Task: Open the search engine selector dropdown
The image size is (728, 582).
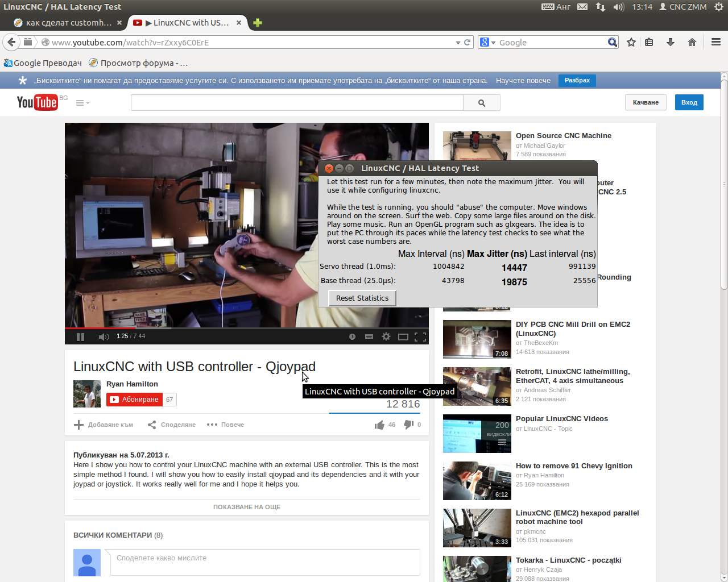Action: tap(488, 42)
